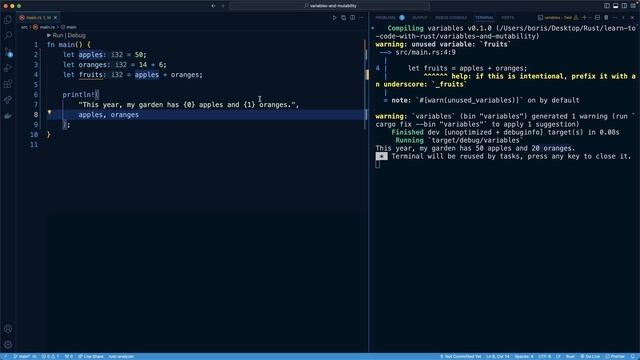Switch to Terminal tab

tap(484, 18)
